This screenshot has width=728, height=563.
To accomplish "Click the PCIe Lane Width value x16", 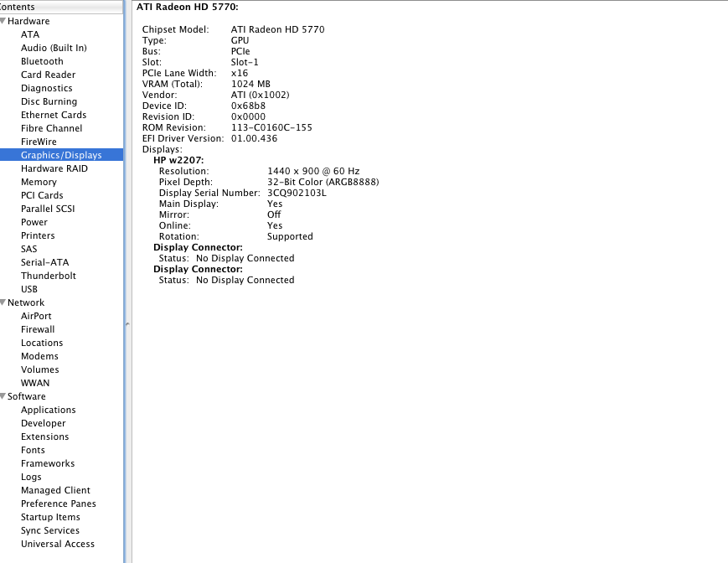I will (x=240, y=73).
